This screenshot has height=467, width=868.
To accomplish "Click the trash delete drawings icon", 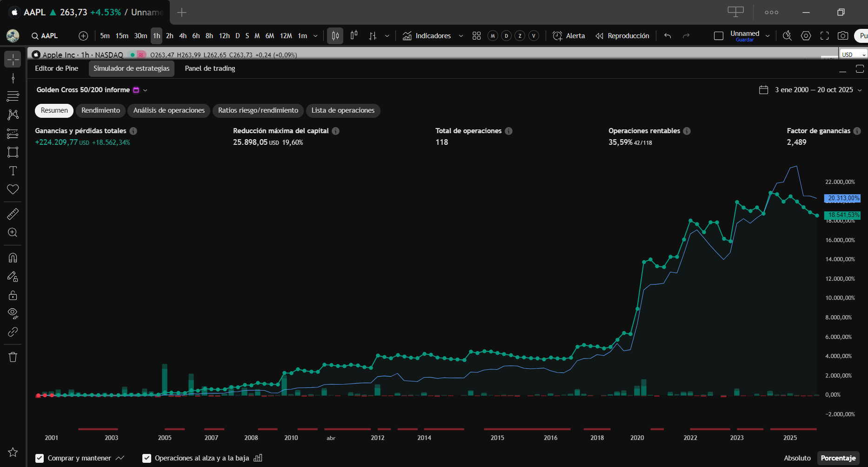I will pos(13,357).
